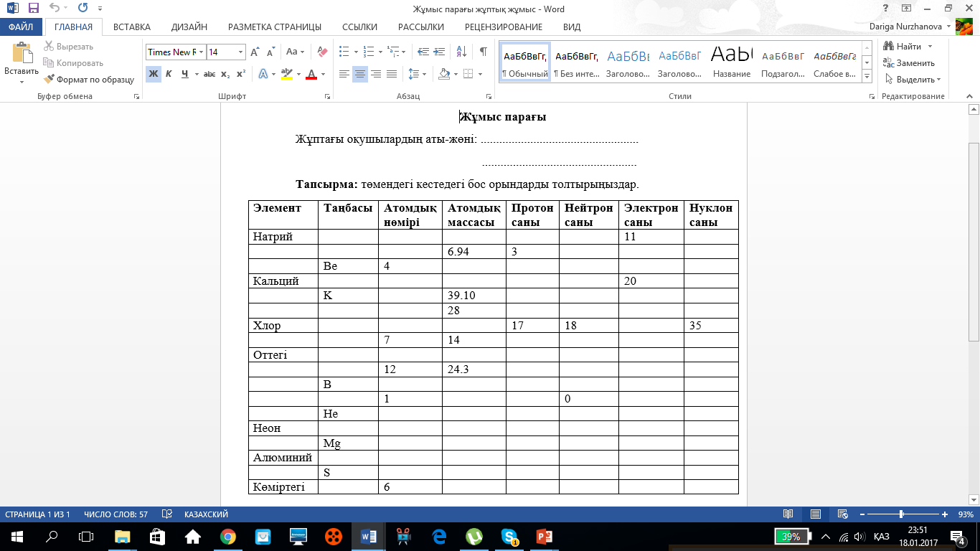Undo the last action

tap(55, 9)
